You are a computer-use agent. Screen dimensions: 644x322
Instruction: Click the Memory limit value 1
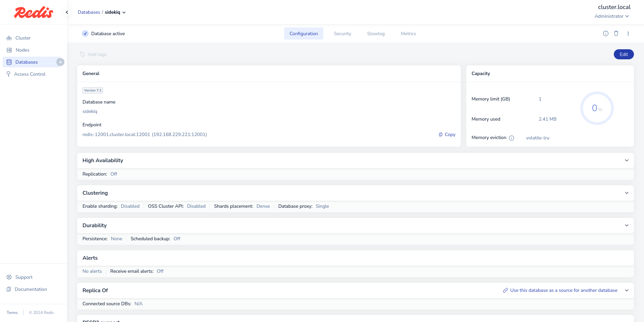[540, 99]
